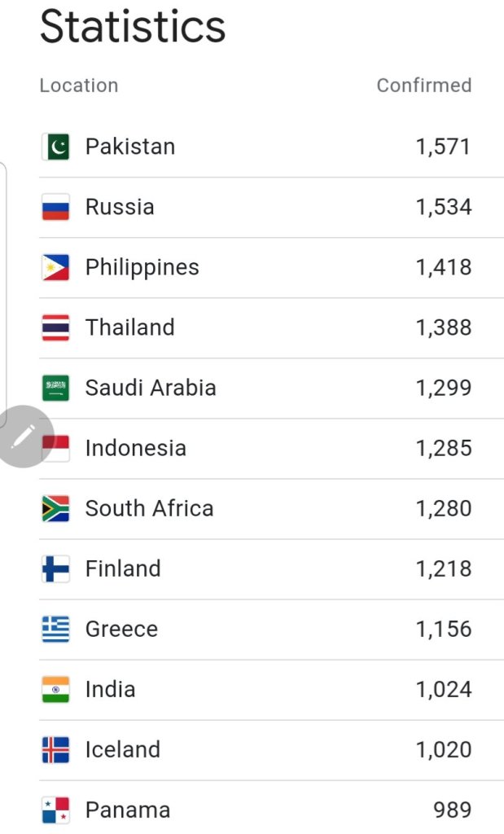The width and height of the screenshot is (504, 834).
Task: Click the South Africa flag icon
Action: click(55, 508)
